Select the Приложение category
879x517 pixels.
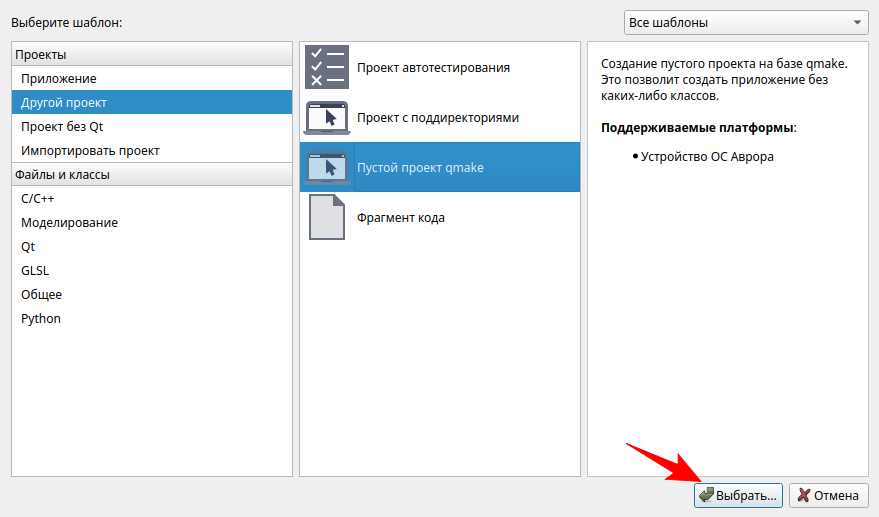(x=59, y=78)
